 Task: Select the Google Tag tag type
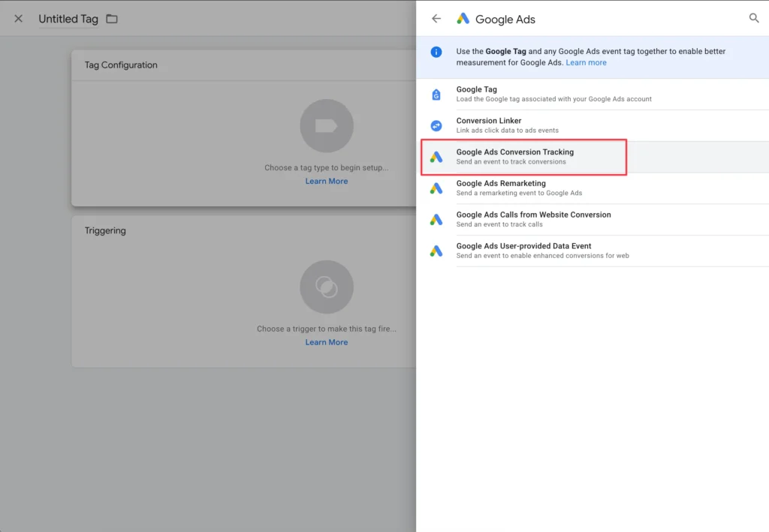click(593, 94)
